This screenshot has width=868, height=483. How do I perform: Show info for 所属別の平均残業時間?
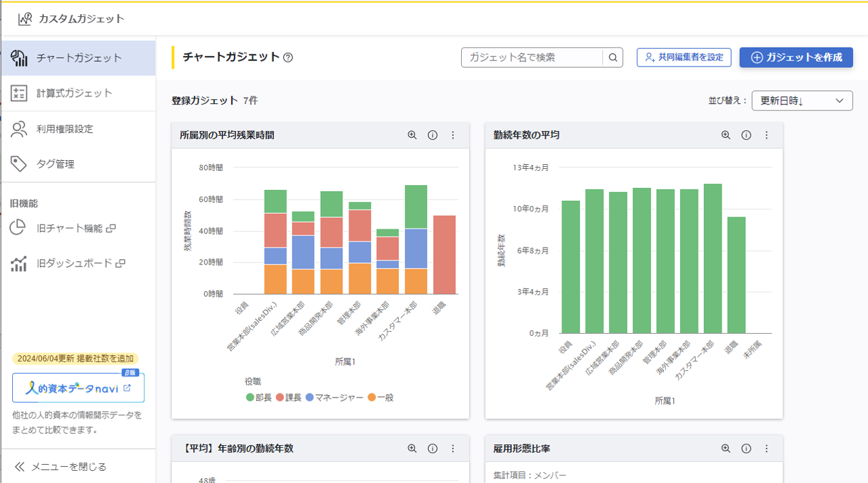click(433, 135)
